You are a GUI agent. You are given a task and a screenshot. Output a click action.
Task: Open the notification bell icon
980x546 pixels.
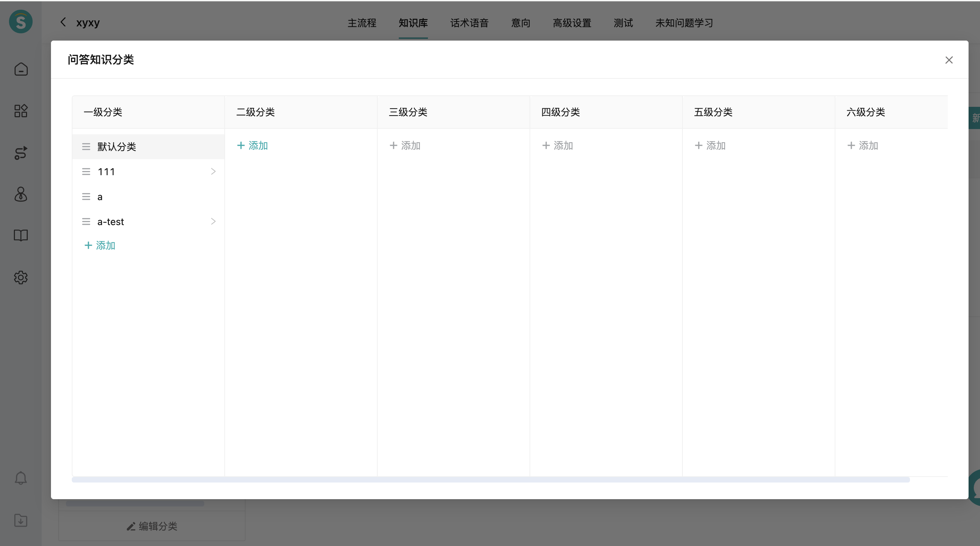pyautogui.click(x=21, y=478)
